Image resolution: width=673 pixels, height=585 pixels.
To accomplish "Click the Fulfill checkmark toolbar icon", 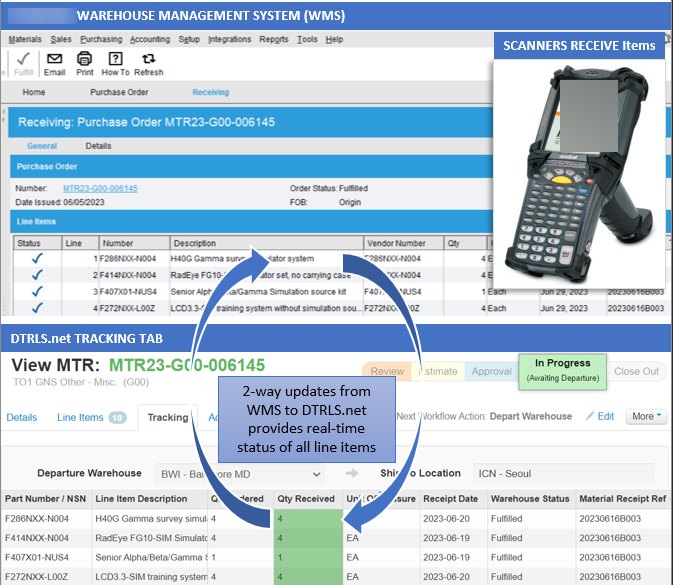I will click(x=23, y=59).
